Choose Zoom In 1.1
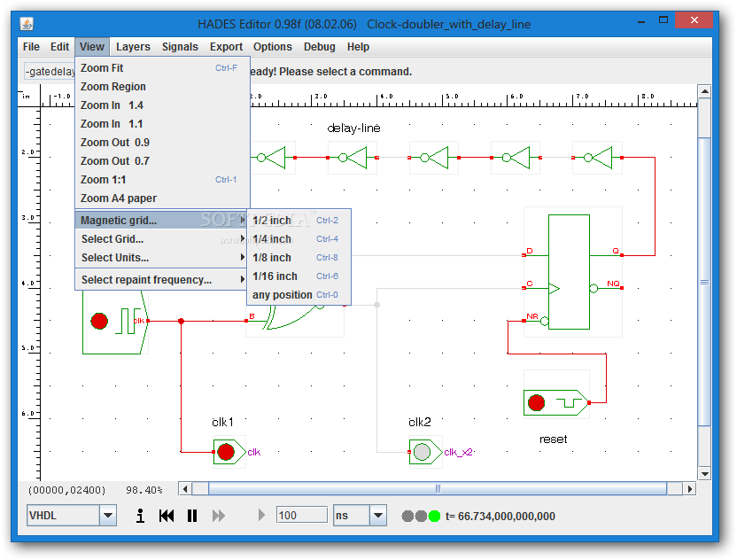Screen dimensions: 737x560 [x=162, y=124]
